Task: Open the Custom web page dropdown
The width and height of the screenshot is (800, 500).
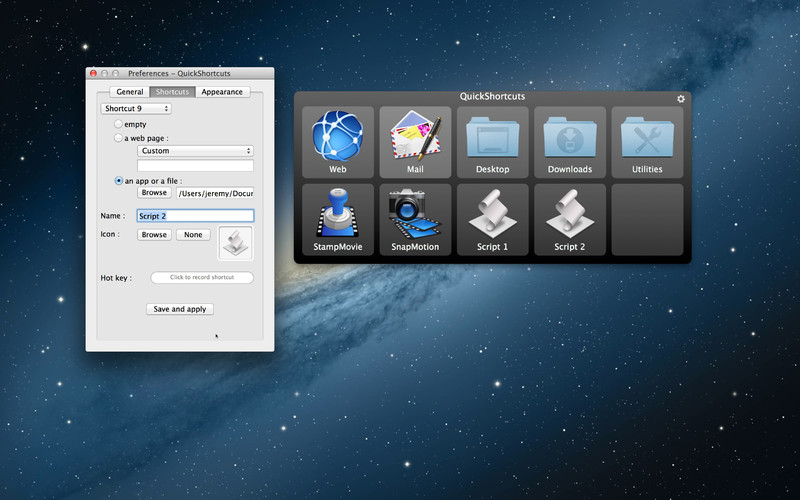Action: pos(195,151)
